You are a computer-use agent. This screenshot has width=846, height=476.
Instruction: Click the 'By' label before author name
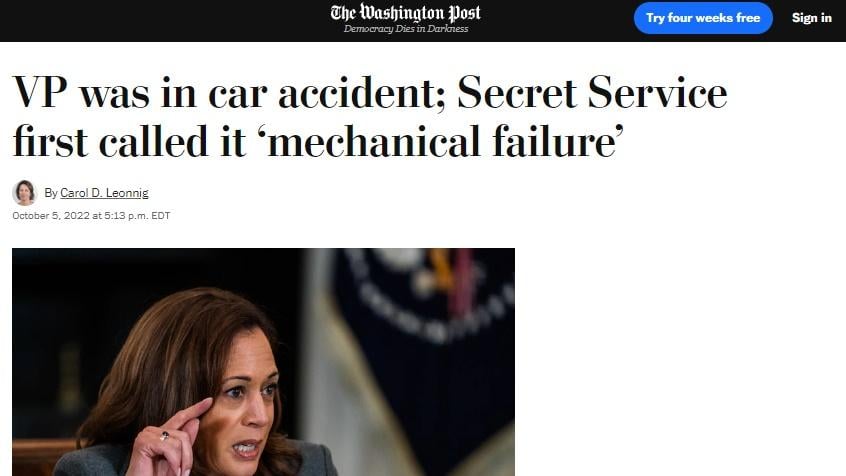[x=50, y=193]
